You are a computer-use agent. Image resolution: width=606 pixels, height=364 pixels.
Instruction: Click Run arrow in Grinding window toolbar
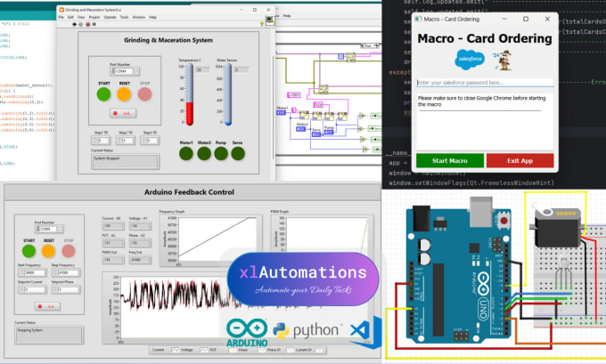(x=74, y=24)
